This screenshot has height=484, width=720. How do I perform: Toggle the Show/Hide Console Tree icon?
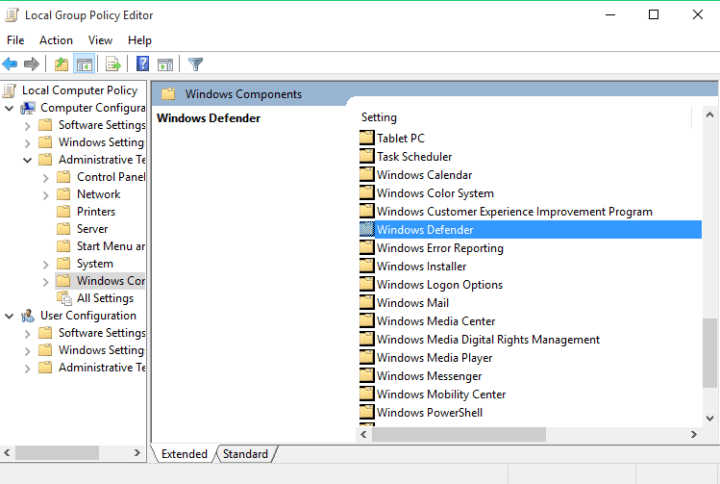[84, 64]
